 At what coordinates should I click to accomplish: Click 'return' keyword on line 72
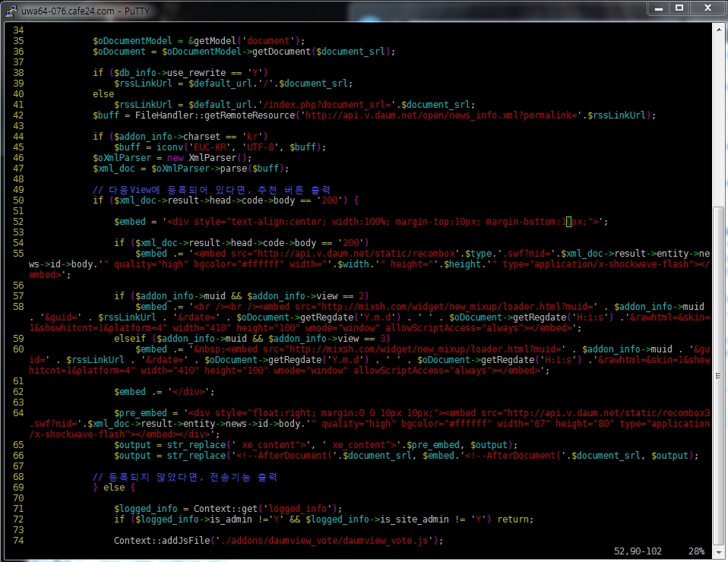[513, 519]
